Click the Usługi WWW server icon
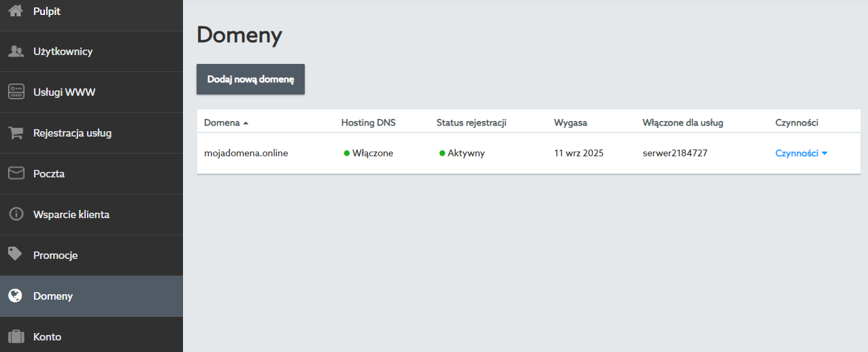Screen dimensions: 868x352 coord(16,92)
